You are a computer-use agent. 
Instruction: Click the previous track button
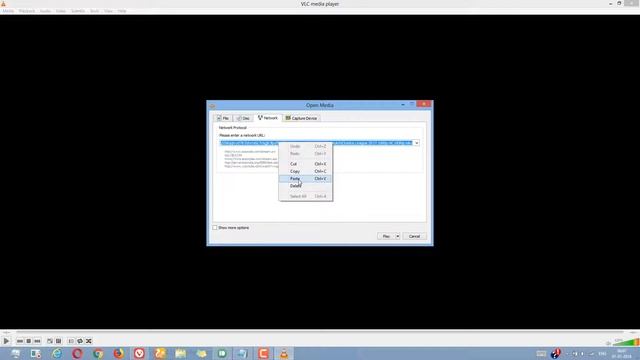coord(20,341)
